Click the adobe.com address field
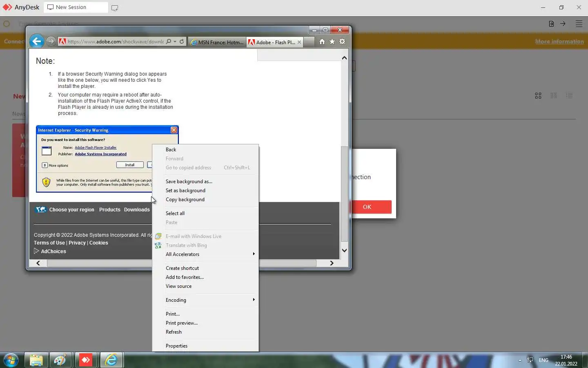 pyautogui.click(x=116, y=42)
